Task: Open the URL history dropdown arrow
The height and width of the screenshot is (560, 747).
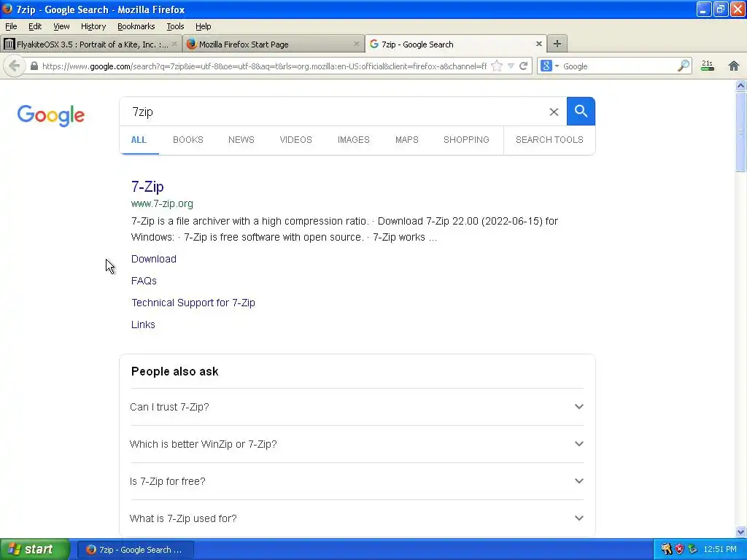Action: (511, 66)
